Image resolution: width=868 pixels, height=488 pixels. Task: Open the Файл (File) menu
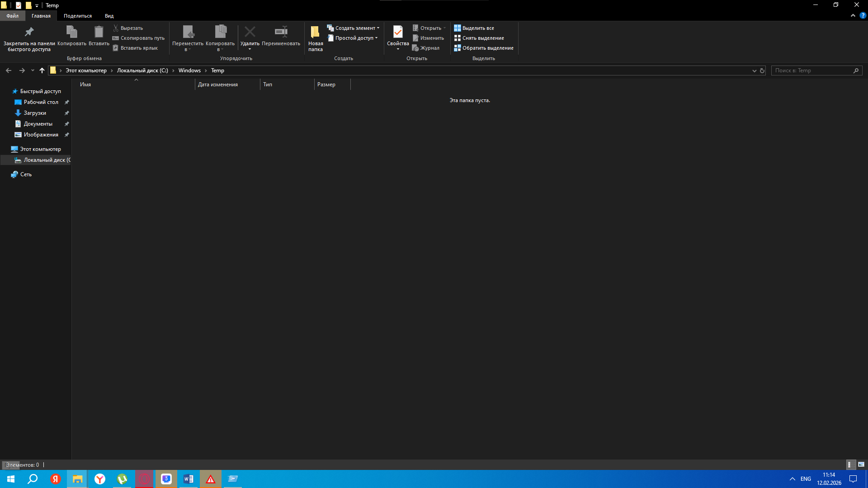(12, 16)
